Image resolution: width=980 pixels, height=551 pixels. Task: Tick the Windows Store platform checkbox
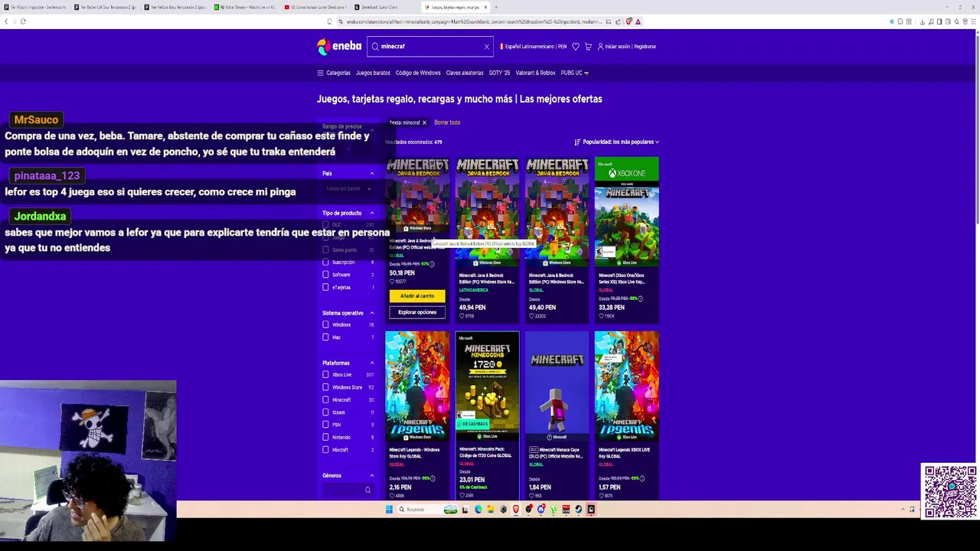(325, 387)
